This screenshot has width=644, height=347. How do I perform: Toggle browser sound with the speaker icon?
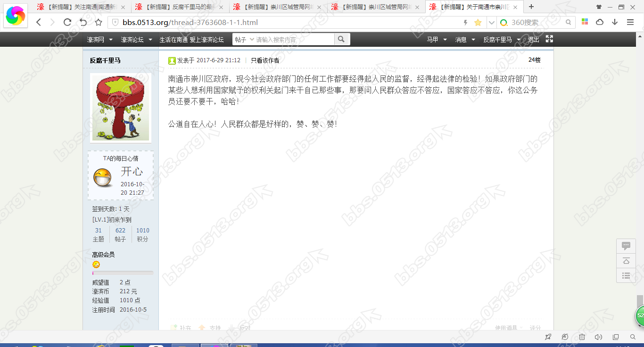coord(599,337)
